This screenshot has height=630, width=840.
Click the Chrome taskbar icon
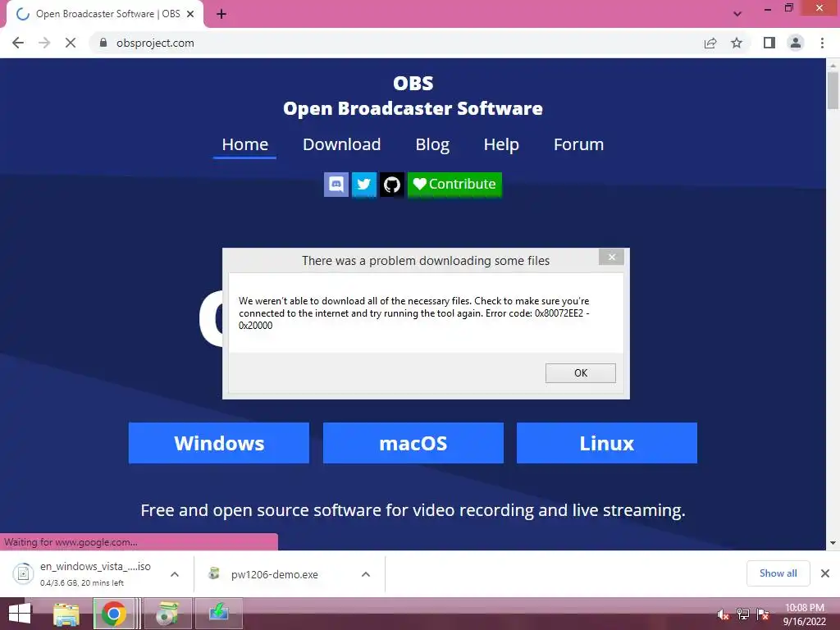pos(113,614)
